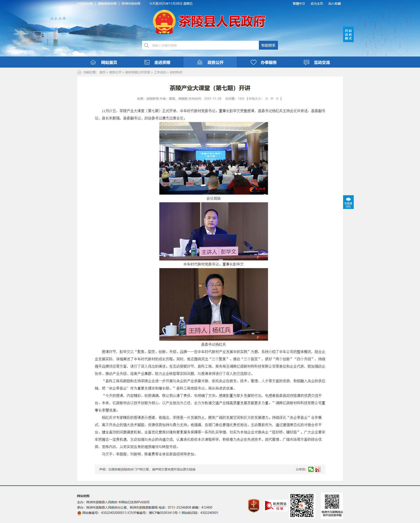
Task: Click the 株洲市互联网违法 report QR code
Action: tap(332, 502)
